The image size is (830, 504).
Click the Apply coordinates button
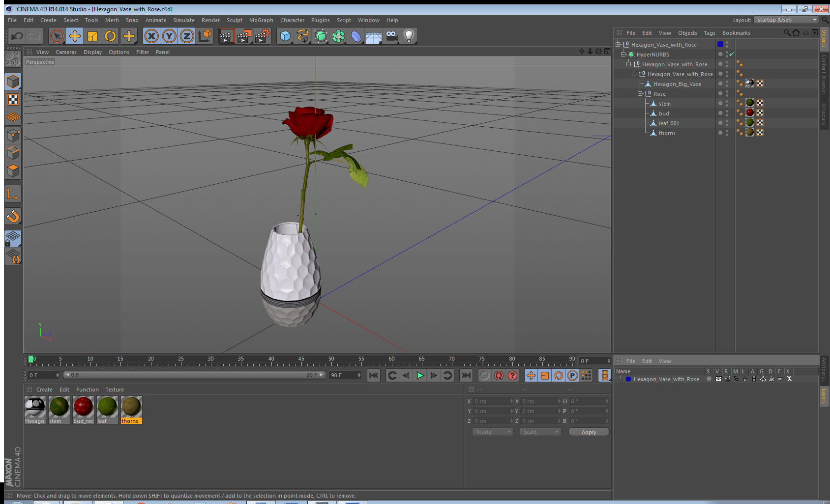tap(589, 432)
